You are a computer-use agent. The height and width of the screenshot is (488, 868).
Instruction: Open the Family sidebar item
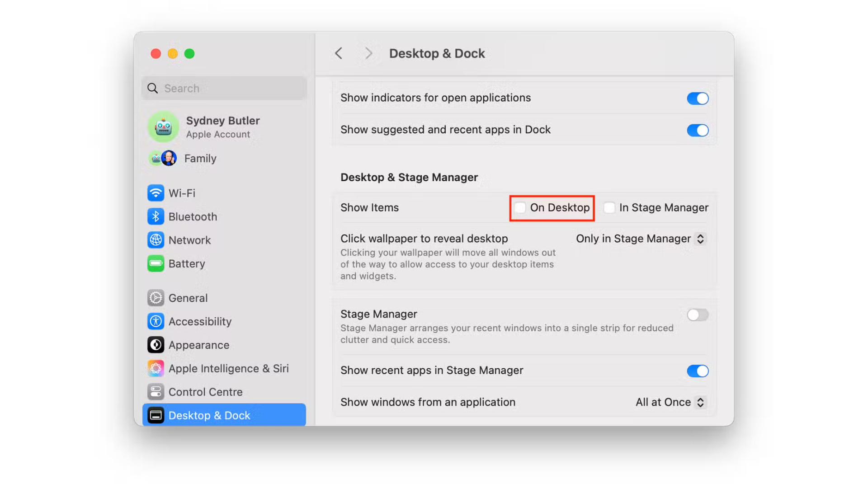click(x=200, y=159)
